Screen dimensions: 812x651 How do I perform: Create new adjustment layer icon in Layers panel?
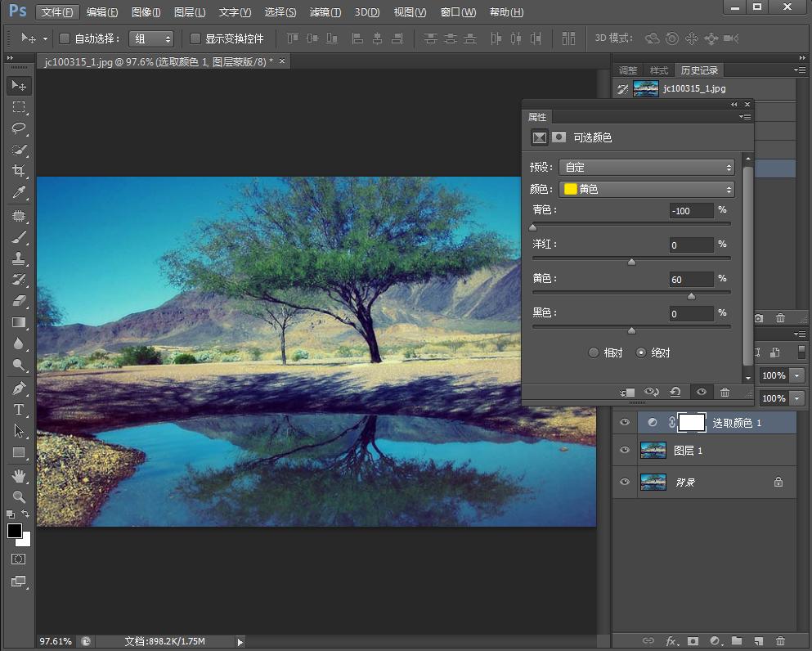[x=716, y=641]
